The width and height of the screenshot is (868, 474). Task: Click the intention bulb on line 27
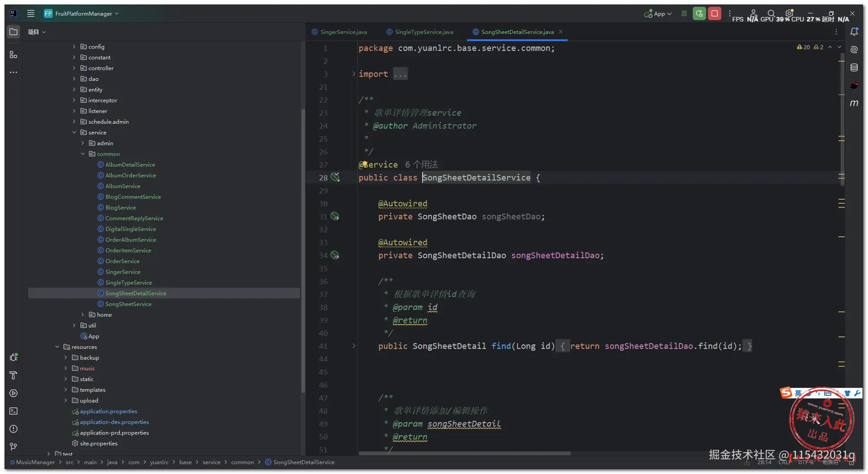[365, 164]
